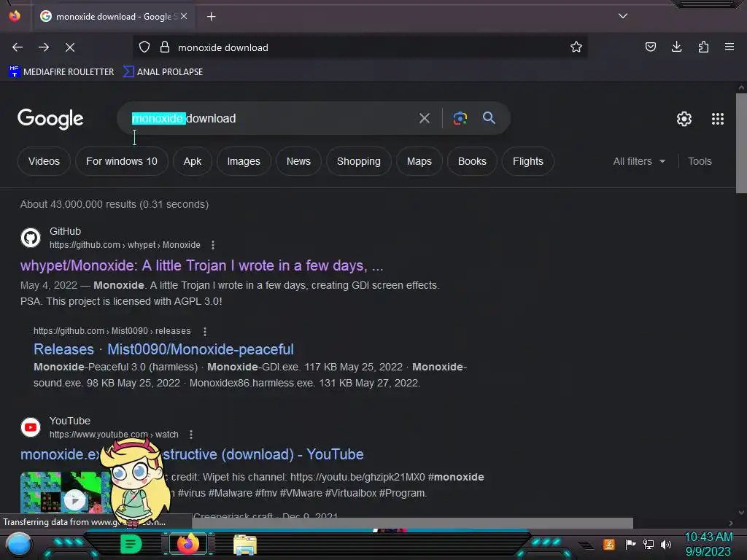
Task: Open tracking protection shield icon
Action: coord(144,47)
